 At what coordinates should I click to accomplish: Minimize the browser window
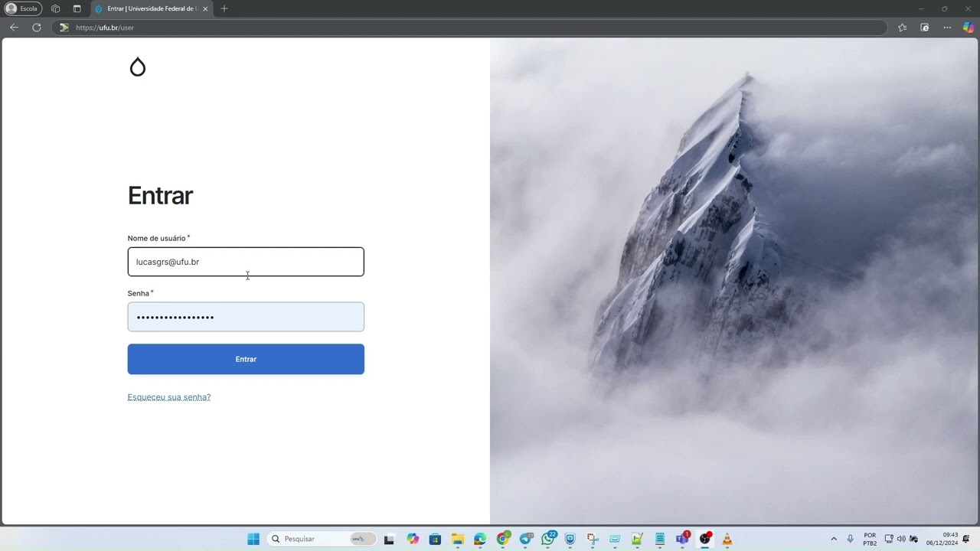pos(922,8)
